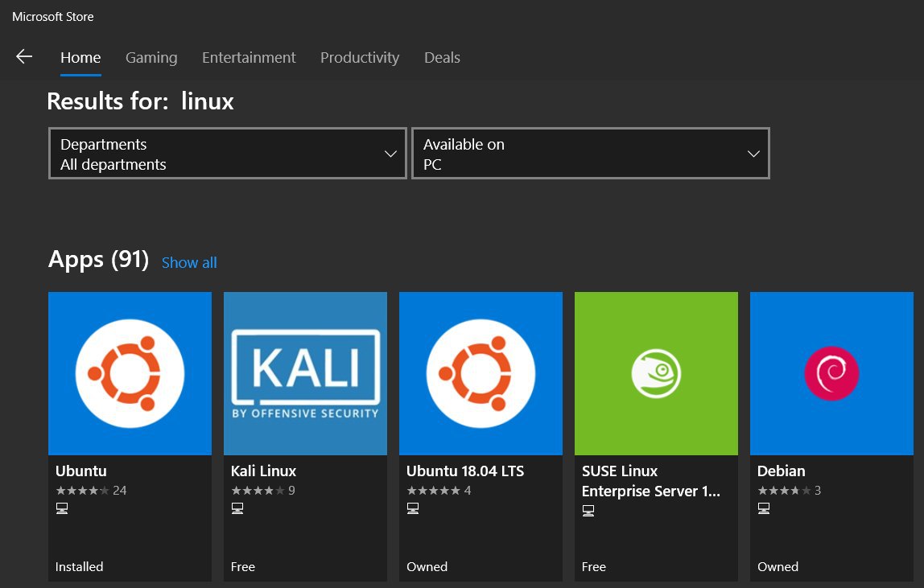Open the Ubuntu 18.04 LTS tile image
Viewport: 924px width, 588px height.
point(481,373)
